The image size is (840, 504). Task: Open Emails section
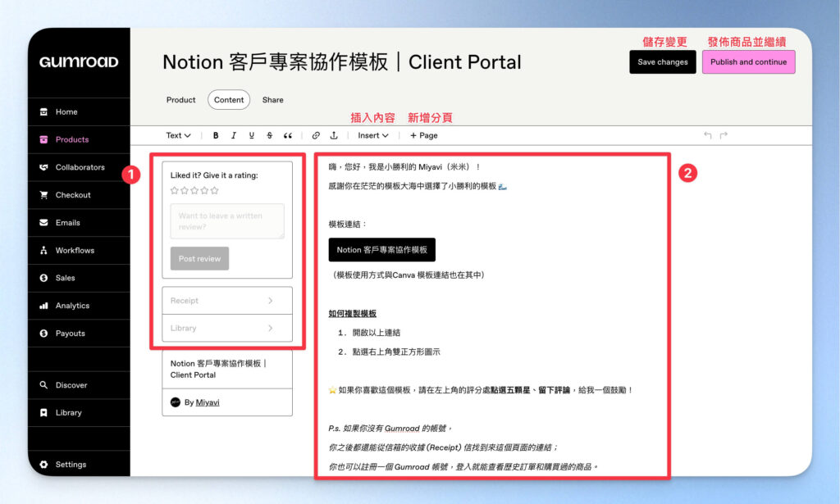[x=79, y=223]
